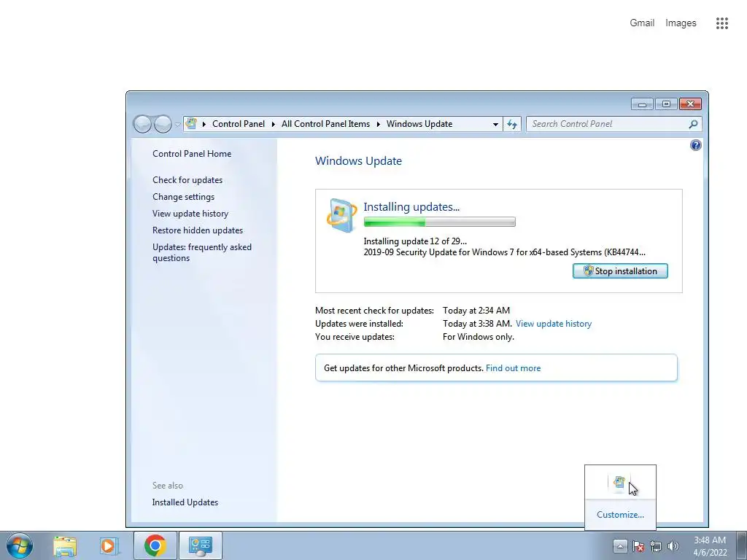Screen dimensions: 747x560
Task: Click the Stop installation button
Action: pyautogui.click(x=620, y=271)
